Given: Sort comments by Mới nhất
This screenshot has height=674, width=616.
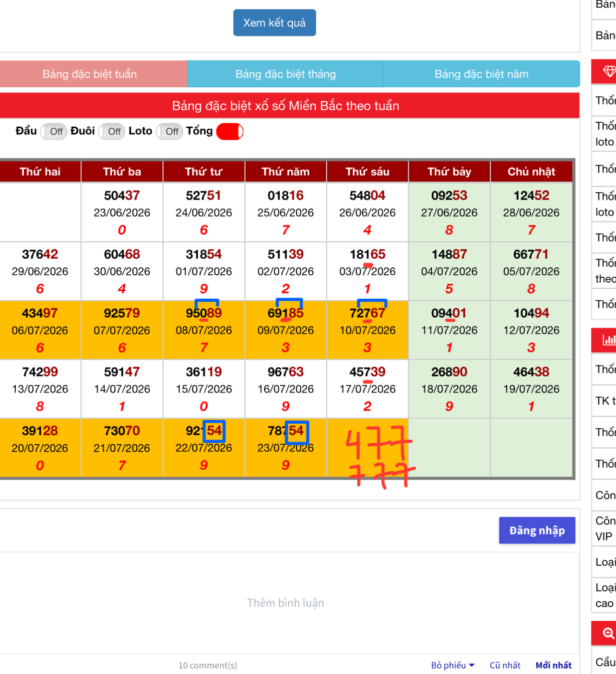Looking at the screenshot, I should point(554,665).
